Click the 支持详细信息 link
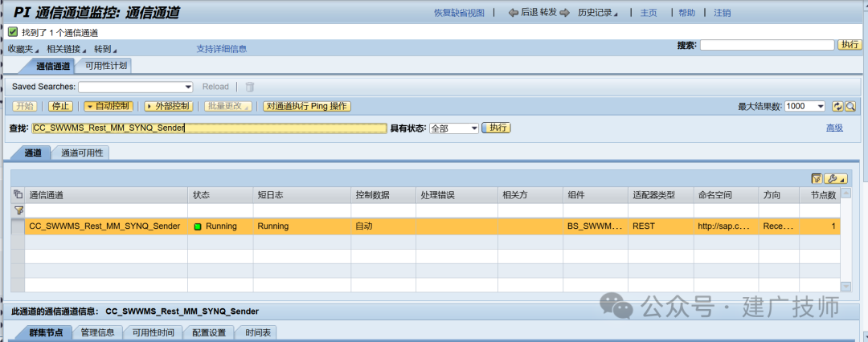868x342 pixels. [222, 49]
